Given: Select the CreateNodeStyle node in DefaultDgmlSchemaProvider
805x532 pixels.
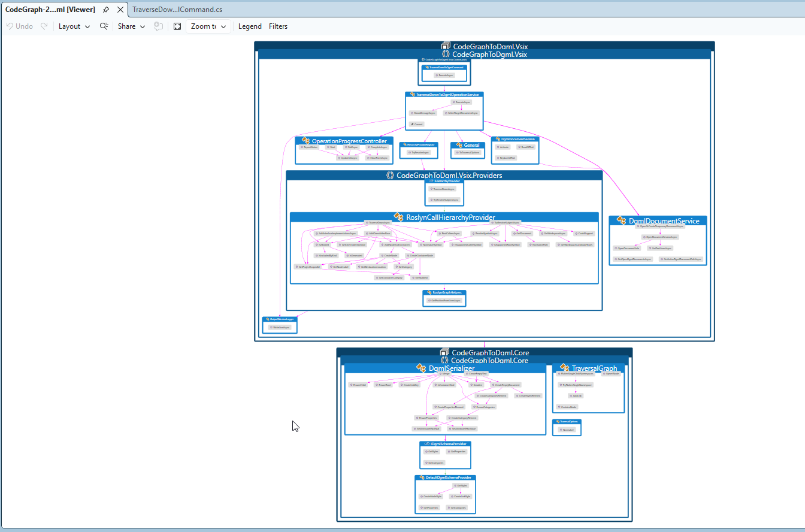Looking at the screenshot, I should pos(430,496).
